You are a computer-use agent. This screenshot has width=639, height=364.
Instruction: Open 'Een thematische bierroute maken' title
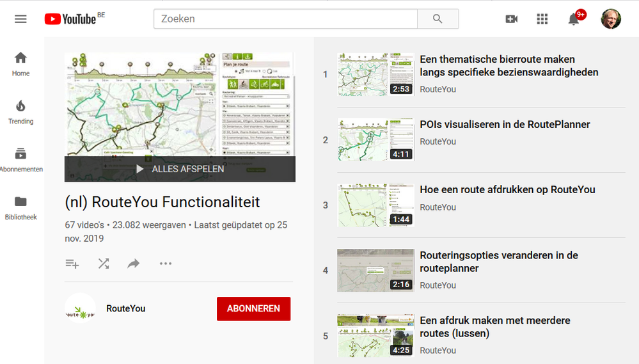tap(509, 66)
